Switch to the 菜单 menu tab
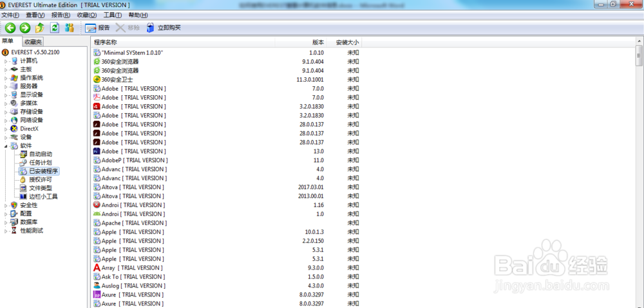This screenshot has width=644, height=308. [x=7, y=41]
